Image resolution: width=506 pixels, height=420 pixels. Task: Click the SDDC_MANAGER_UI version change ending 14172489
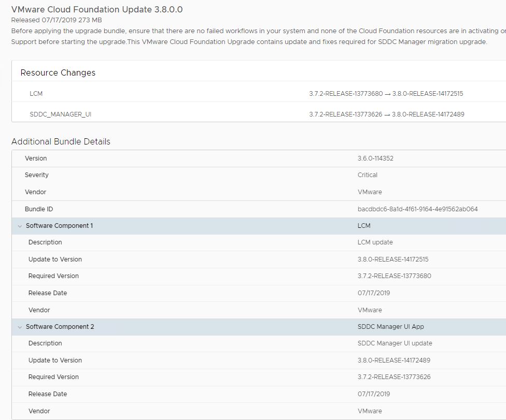(386, 114)
